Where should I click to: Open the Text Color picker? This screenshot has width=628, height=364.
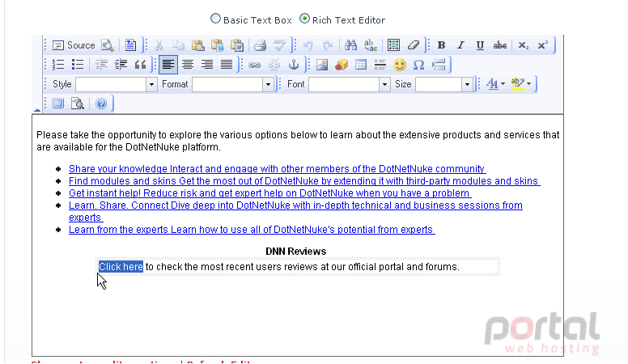click(495, 83)
